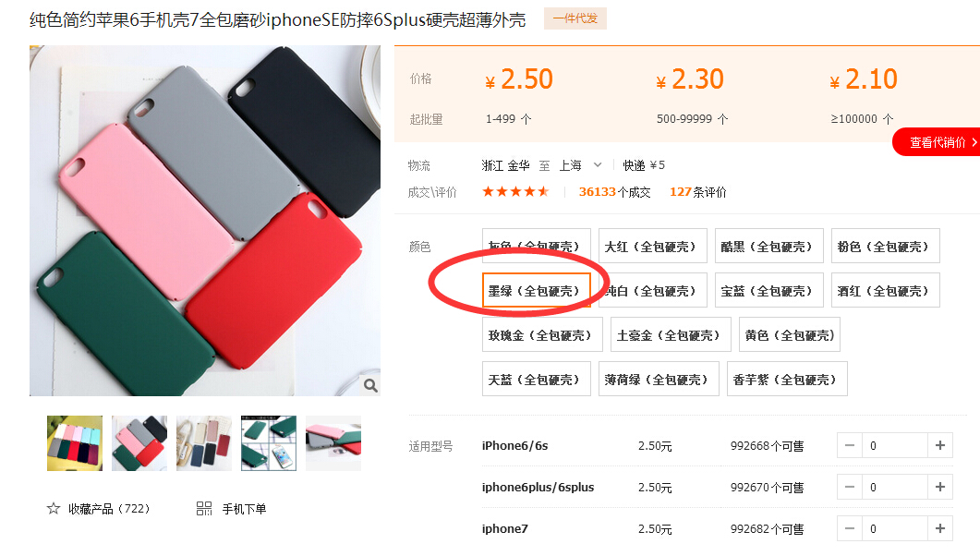The width and height of the screenshot is (980, 556).
Task: Click the magnifier icon on product image
Action: [370, 385]
